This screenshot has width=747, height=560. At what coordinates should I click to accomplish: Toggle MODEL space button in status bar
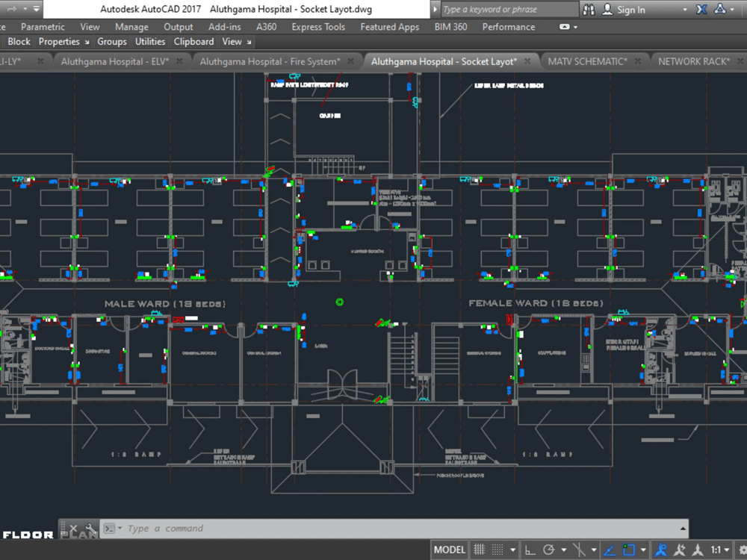click(x=450, y=550)
